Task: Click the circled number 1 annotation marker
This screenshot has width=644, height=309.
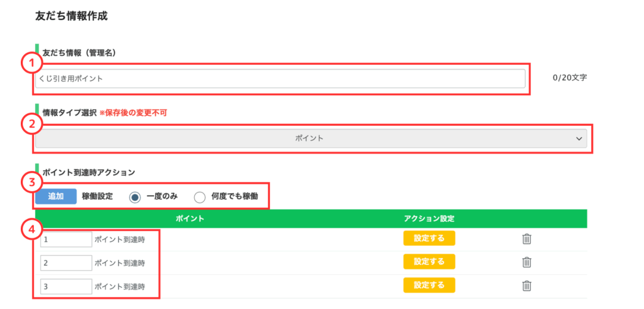Action: click(32, 65)
